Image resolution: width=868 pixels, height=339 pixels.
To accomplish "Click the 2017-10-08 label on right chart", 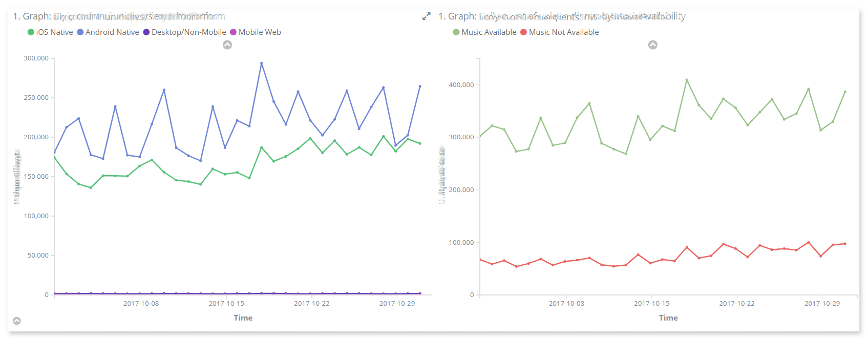I will click(566, 304).
